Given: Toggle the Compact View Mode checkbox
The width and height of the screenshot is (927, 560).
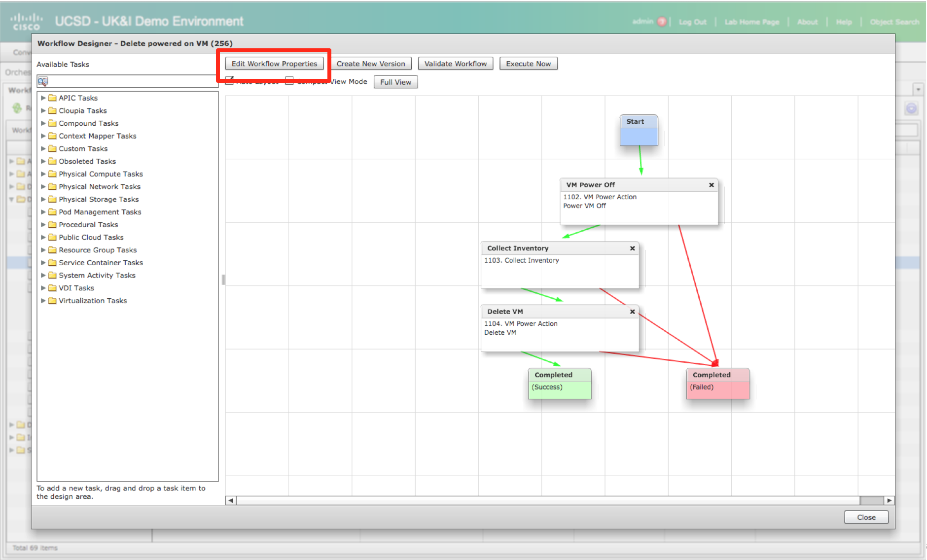Looking at the screenshot, I should (289, 80).
